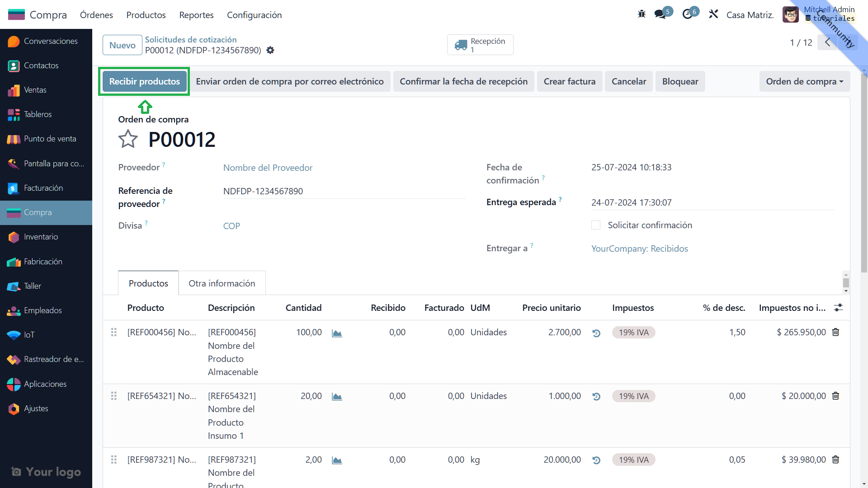Click the favorite star next to P00012

128,139
